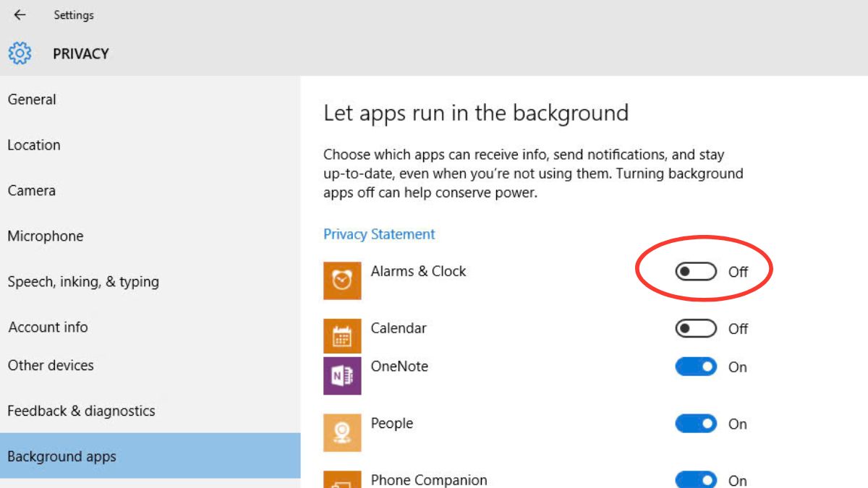Screen dimensions: 868x488
Task: Click the 'Let apps run in the background' heading
Action: pos(476,114)
